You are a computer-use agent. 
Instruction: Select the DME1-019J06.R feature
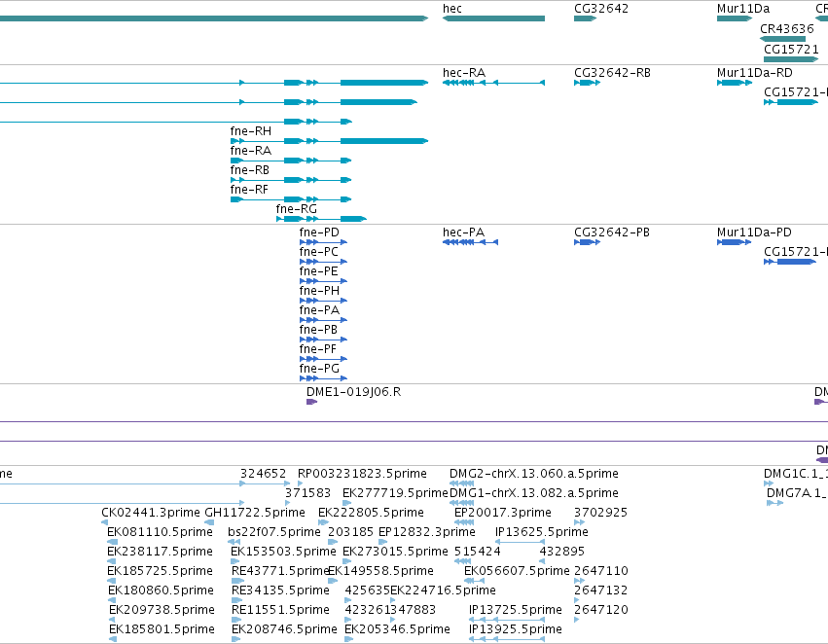311,402
